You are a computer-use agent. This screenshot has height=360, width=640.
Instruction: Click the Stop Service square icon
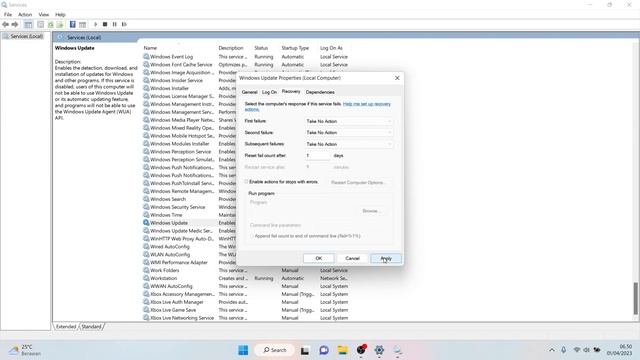pos(105,24)
